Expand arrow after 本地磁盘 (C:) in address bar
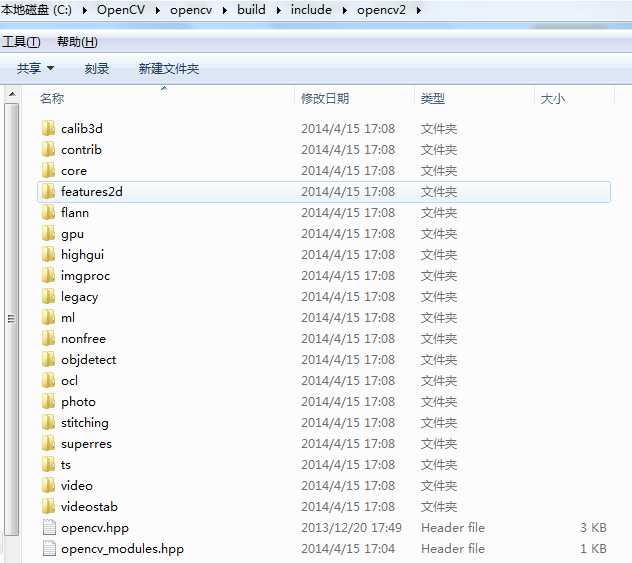This screenshot has width=632, height=563. tap(84, 10)
